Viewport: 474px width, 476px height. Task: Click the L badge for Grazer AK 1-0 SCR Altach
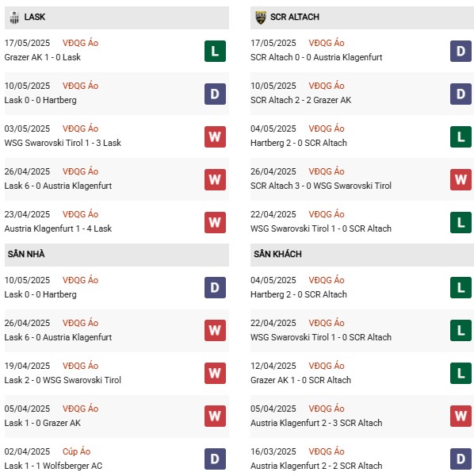[x=461, y=373]
